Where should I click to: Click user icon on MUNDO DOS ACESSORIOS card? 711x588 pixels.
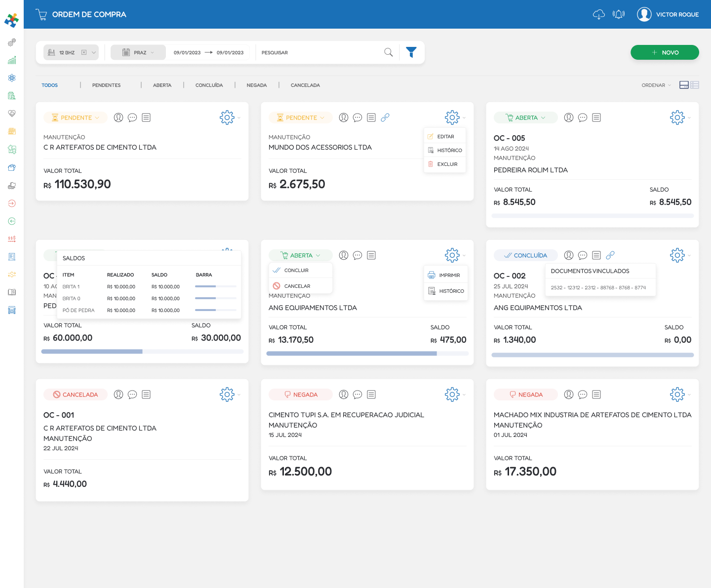[344, 118]
